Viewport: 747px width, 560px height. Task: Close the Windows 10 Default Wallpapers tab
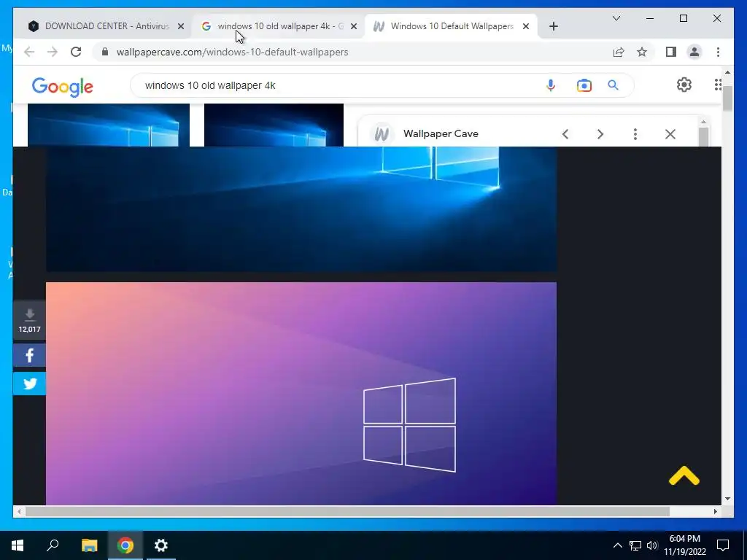526,27
